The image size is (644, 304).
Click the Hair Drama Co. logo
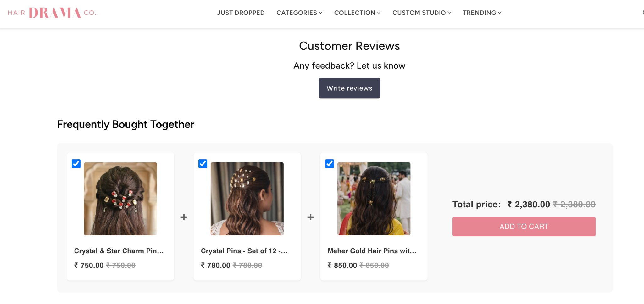(x=52, y=13)
